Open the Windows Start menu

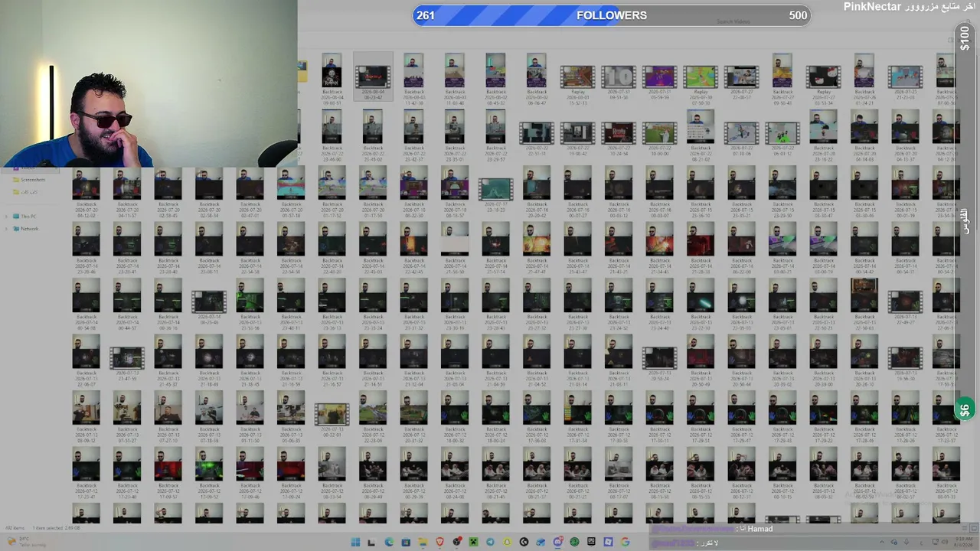[x=355, y=543]
